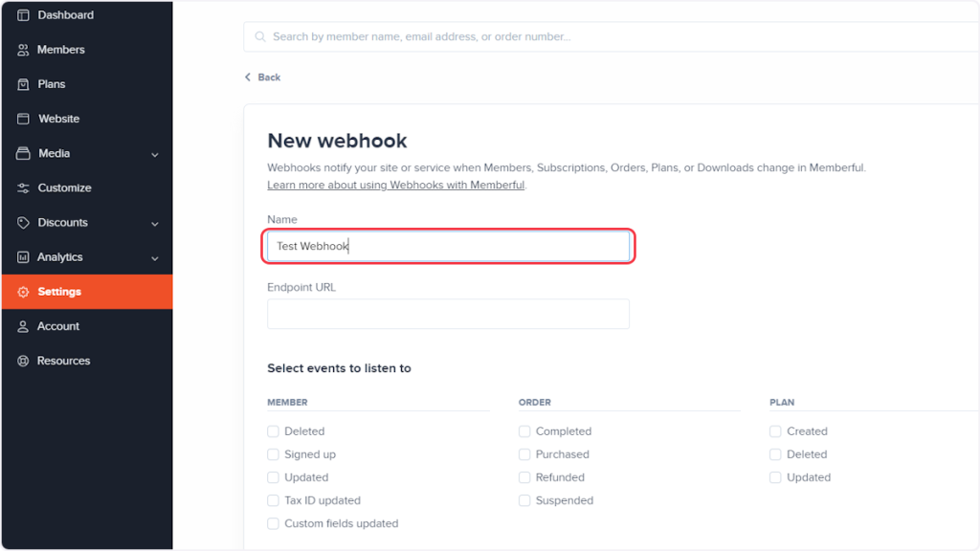Expand the Discounts submenu chevron

pyautogui.click(x=155, y=223)
